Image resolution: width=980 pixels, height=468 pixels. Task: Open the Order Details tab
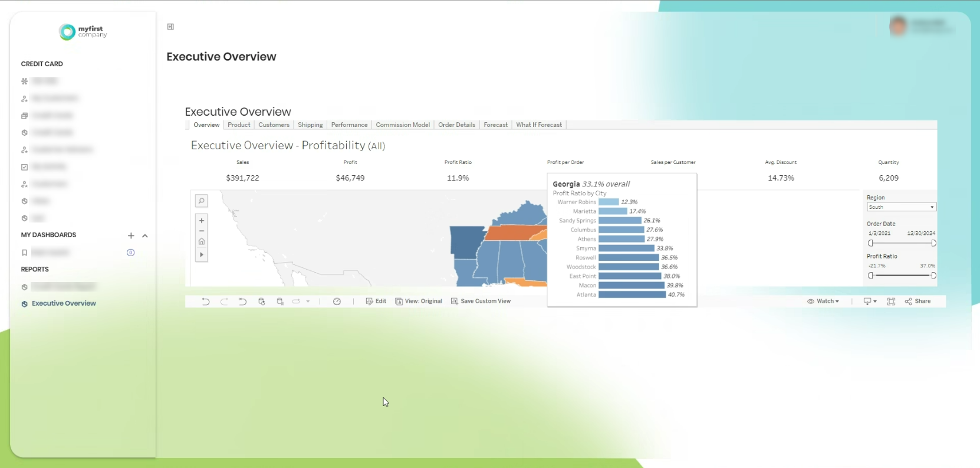456,125
